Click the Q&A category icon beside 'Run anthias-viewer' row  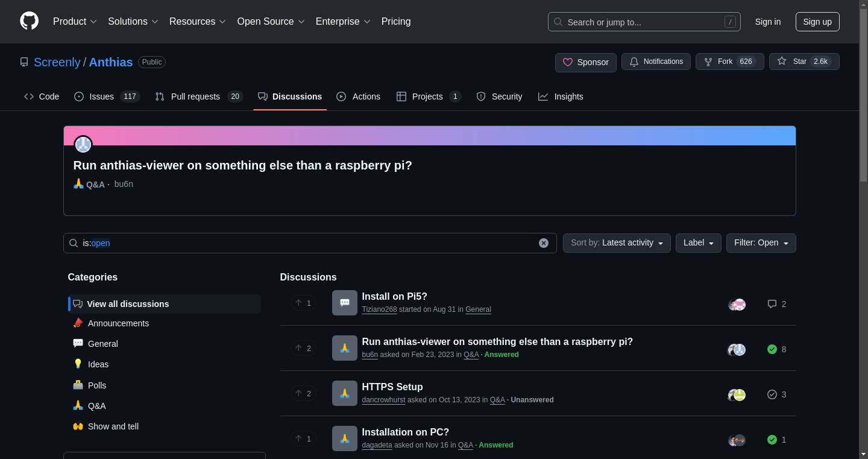coord(345,348)
